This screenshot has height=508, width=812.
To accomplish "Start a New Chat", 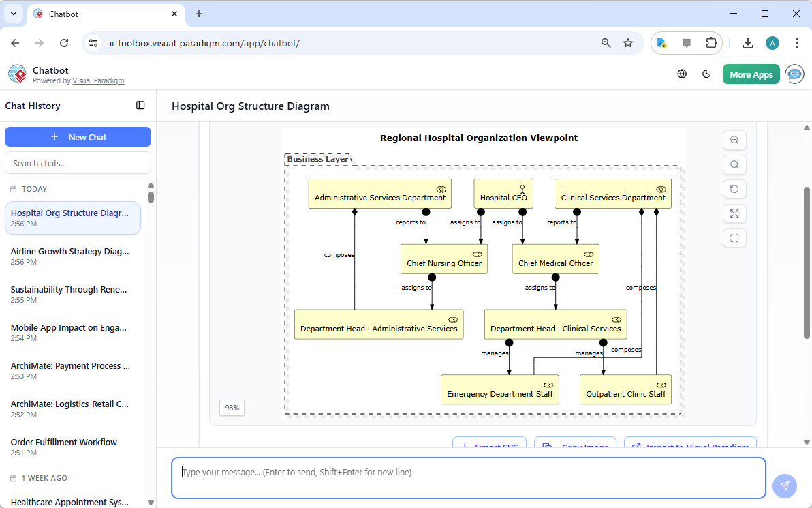I will pyautogui.click(x=78, y=136).
